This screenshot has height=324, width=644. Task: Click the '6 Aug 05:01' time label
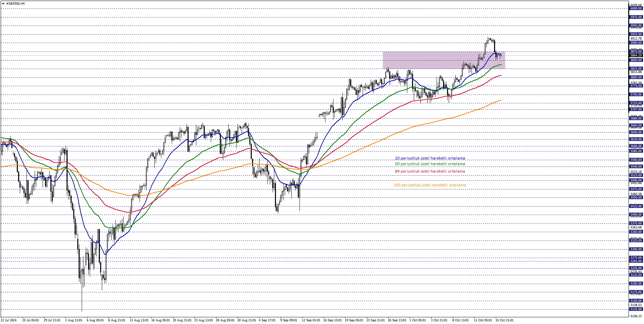[x=95, y=320]
